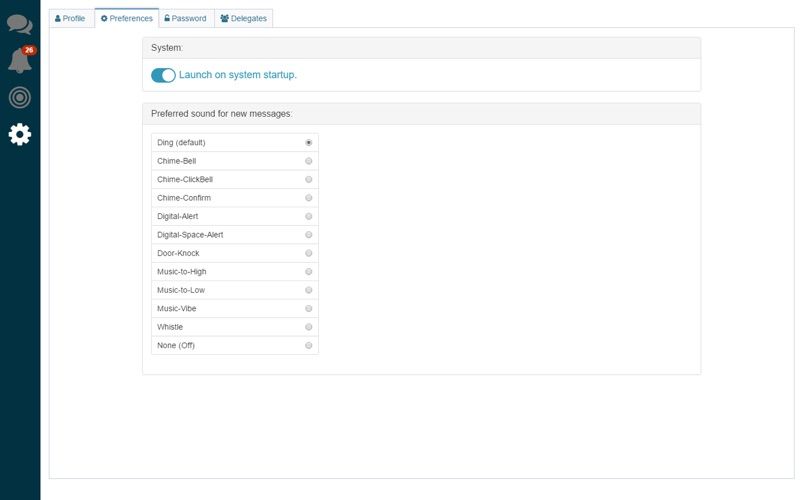
Task: Open the chat conversations sidebar icon
Action: (19, 24)
